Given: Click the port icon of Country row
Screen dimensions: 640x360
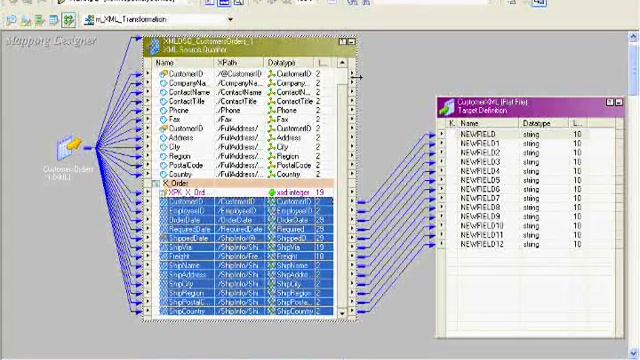Looking at the screenshot, I should click(163, 174).
